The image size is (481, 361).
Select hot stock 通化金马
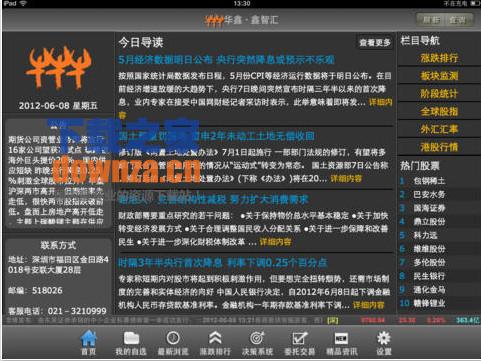pos(429,290)
